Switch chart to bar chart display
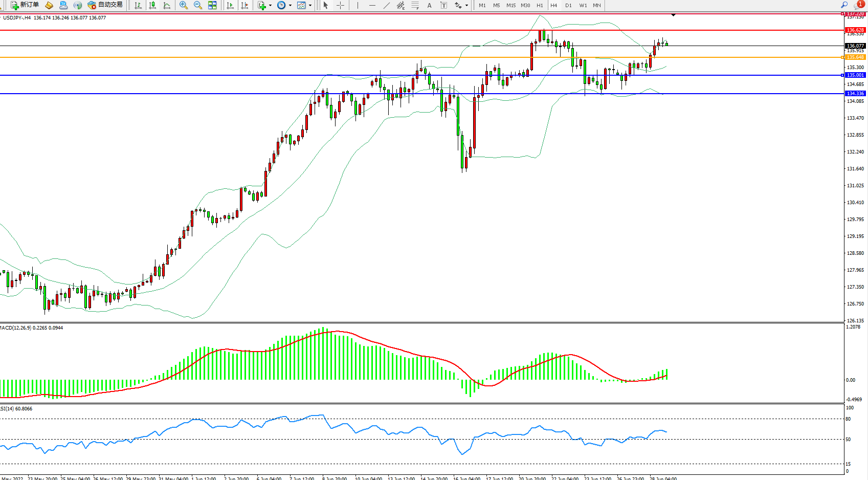This screenshot has width=868, height=480. click(x=138, y=5)
